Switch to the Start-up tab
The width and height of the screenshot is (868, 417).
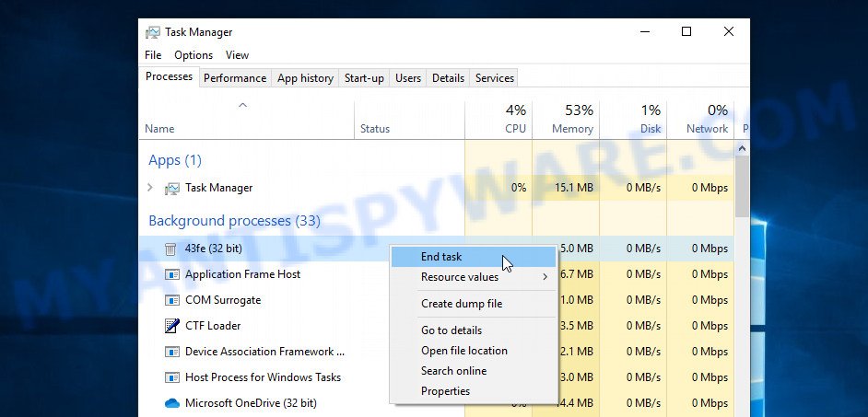click(364, 78)
